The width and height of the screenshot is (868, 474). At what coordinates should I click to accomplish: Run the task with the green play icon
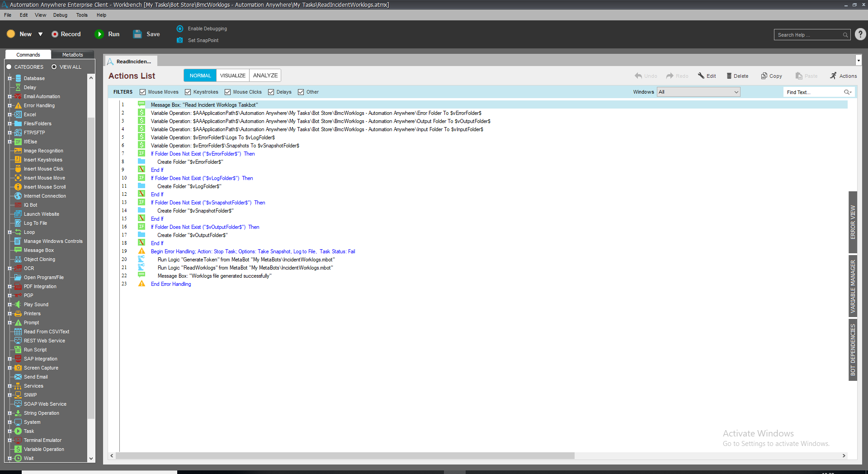[x=99, y=34]
